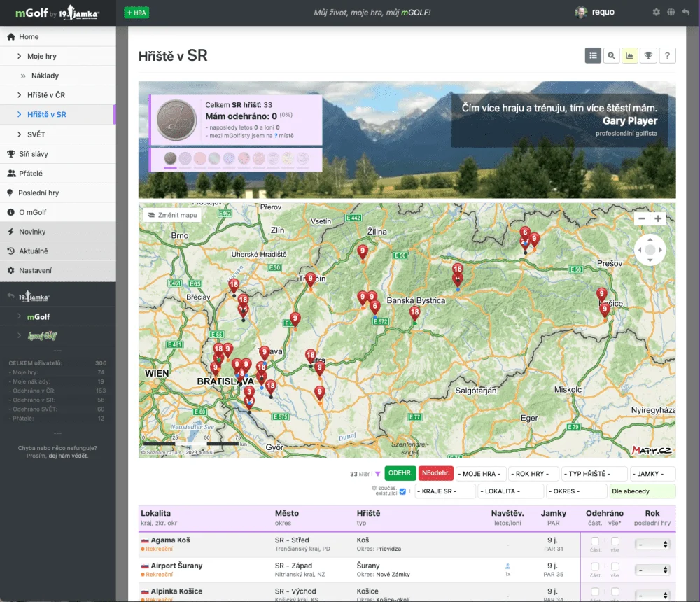Viewport: 700px width, 602px height.
Task: Check vše for Airport Šurany
Action: [x=615, y=567]
